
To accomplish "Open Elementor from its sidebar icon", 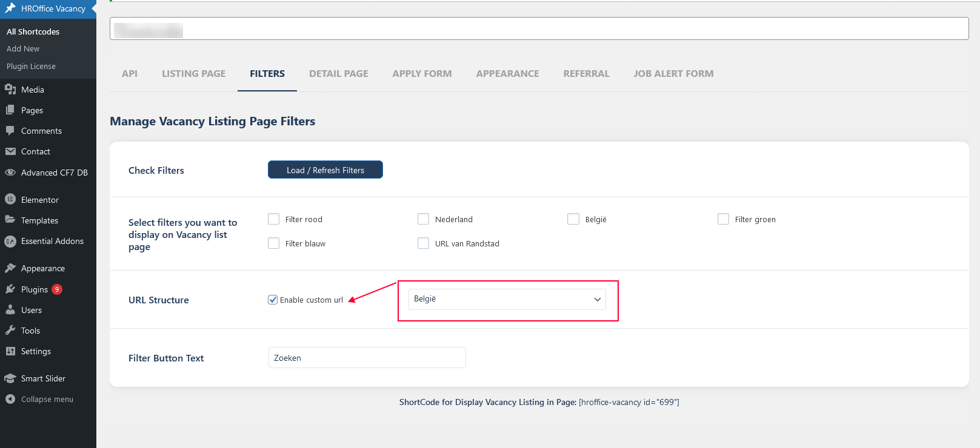I will [x=10, y=199].
